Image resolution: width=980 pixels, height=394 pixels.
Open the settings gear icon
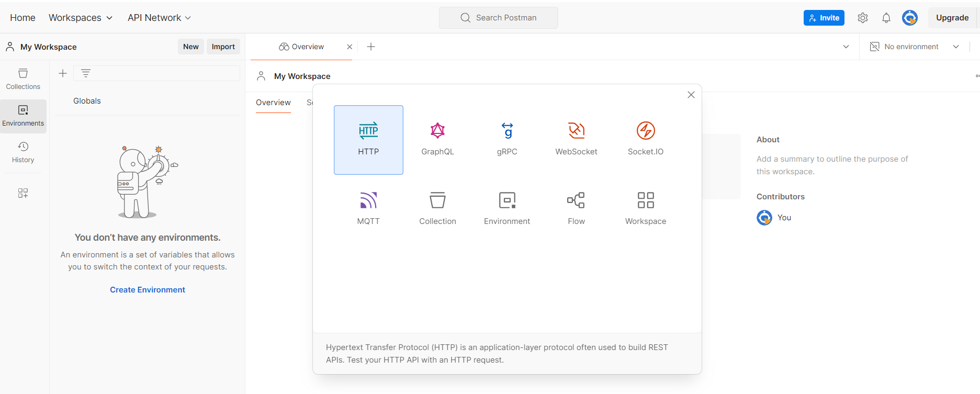pyautogui.click(x=863, y=18)
